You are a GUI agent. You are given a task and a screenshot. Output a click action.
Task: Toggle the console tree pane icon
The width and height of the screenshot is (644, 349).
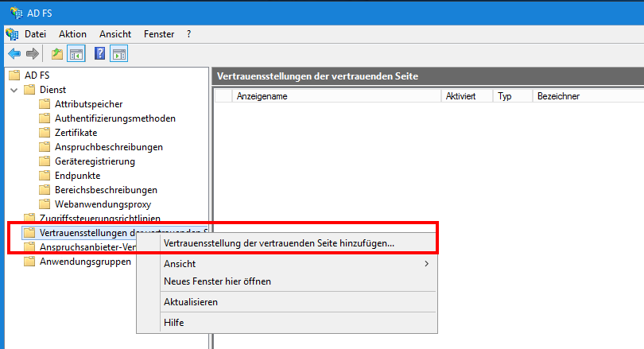76,54
